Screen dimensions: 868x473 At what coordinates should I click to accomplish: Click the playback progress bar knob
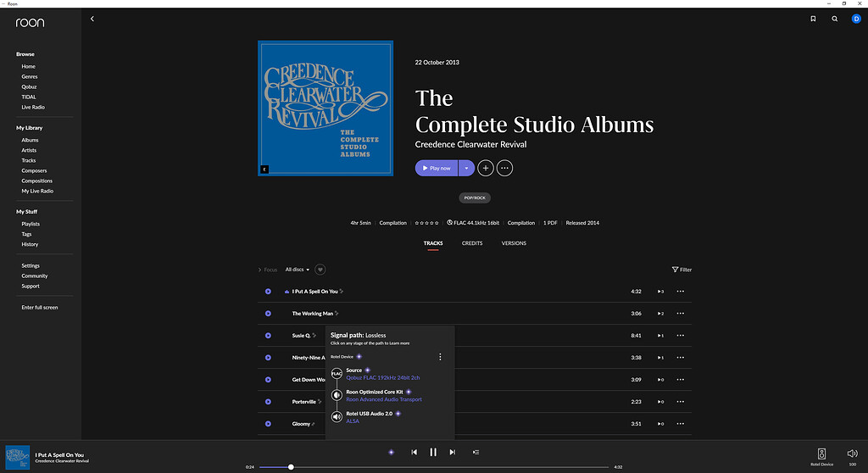click(x=291, y=467)
